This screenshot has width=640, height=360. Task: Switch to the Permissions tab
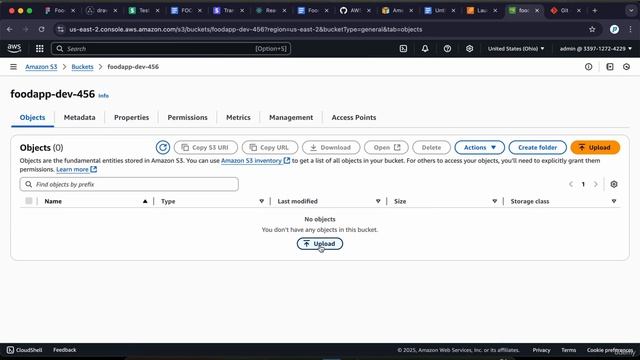pyautogui.click(x=187, y=118)
